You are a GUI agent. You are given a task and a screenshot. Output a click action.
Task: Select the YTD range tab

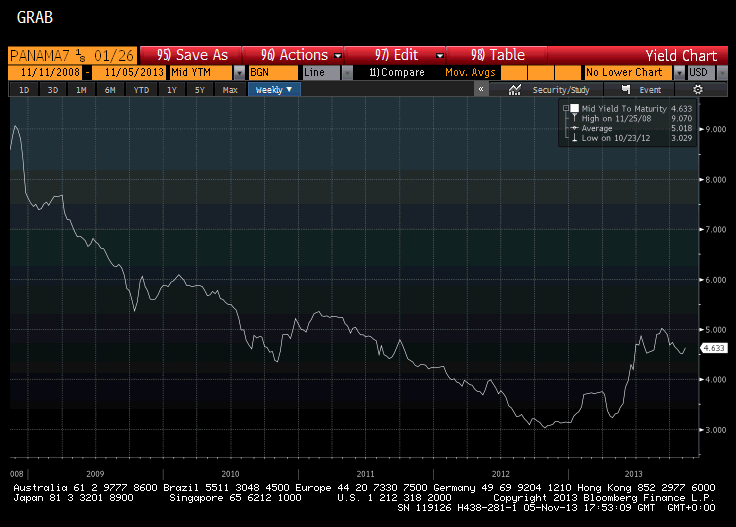click(x=141, y=90)
